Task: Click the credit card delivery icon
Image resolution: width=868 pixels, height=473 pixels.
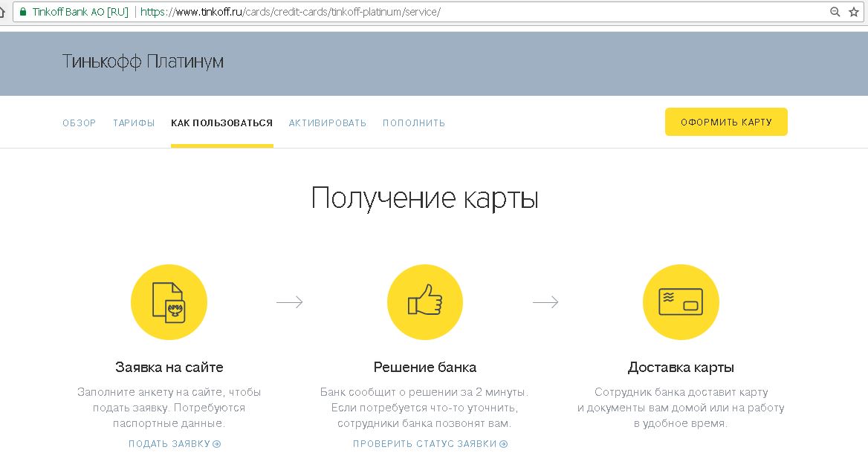Action: pyautogui.click(x=681, y=302)
